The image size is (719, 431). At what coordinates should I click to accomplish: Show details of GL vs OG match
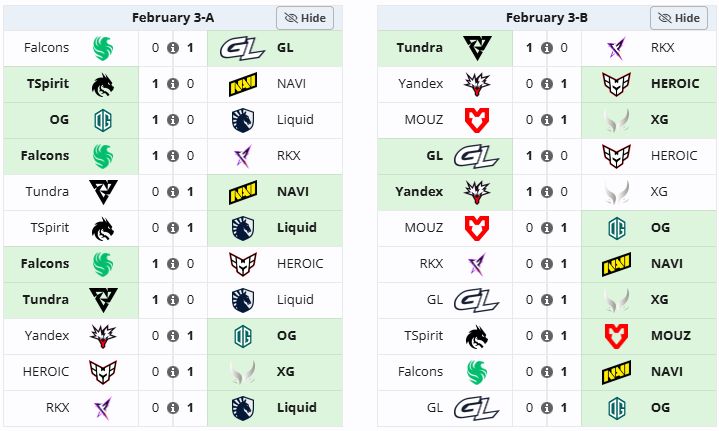(x=546, y=408)
